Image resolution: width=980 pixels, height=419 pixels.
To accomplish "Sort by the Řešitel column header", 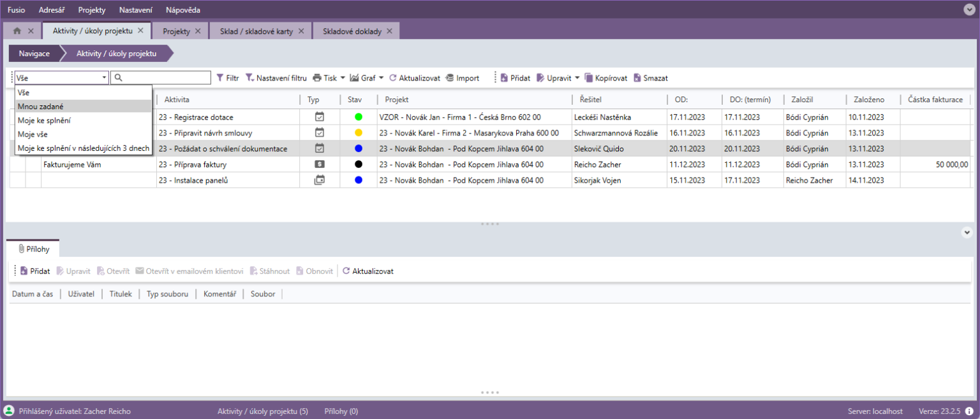I will [x=619, y=100].
